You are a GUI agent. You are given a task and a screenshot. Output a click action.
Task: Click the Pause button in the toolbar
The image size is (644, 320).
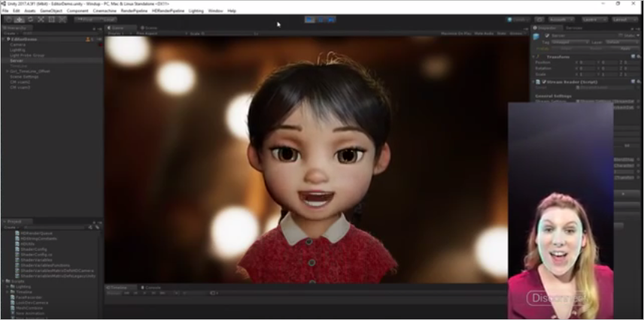[x=320, y=20]
